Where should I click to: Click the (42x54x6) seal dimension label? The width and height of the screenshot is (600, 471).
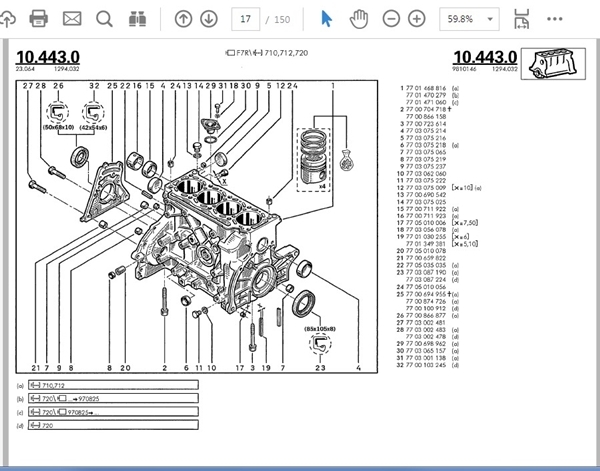(x=93, y=127)
